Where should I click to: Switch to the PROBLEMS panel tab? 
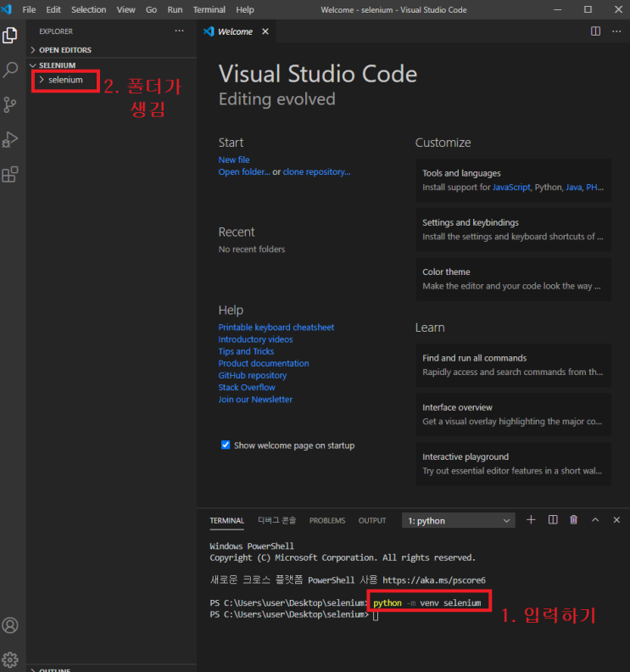327,521
